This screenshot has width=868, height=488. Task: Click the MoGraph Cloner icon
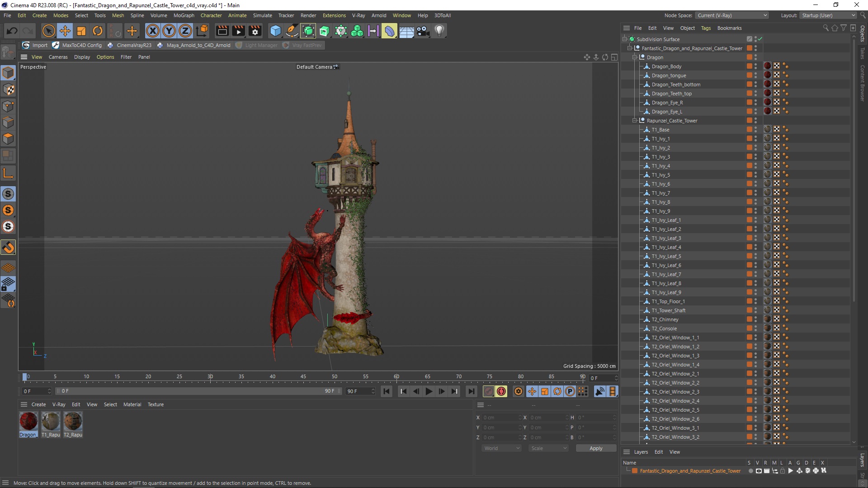click(x=357, y=31)
